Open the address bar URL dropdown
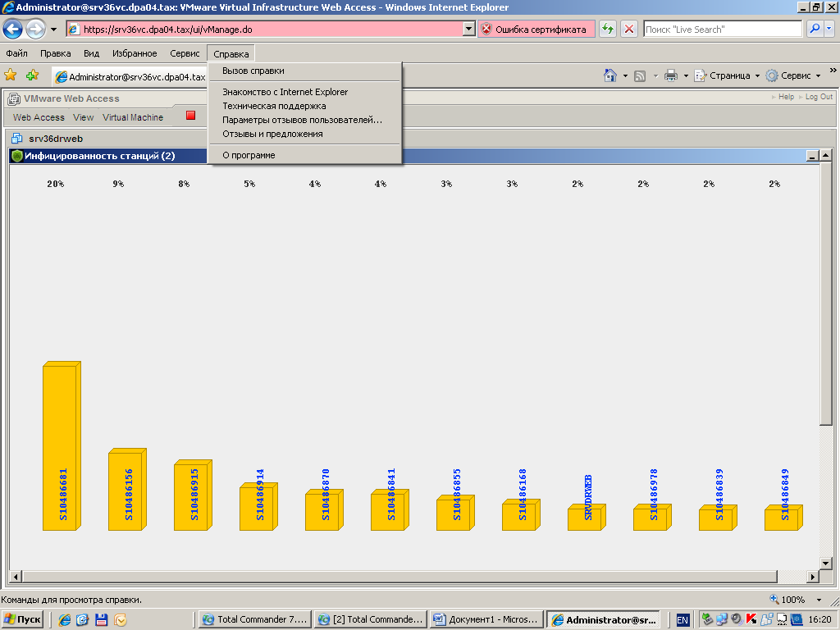 (468, 30)
